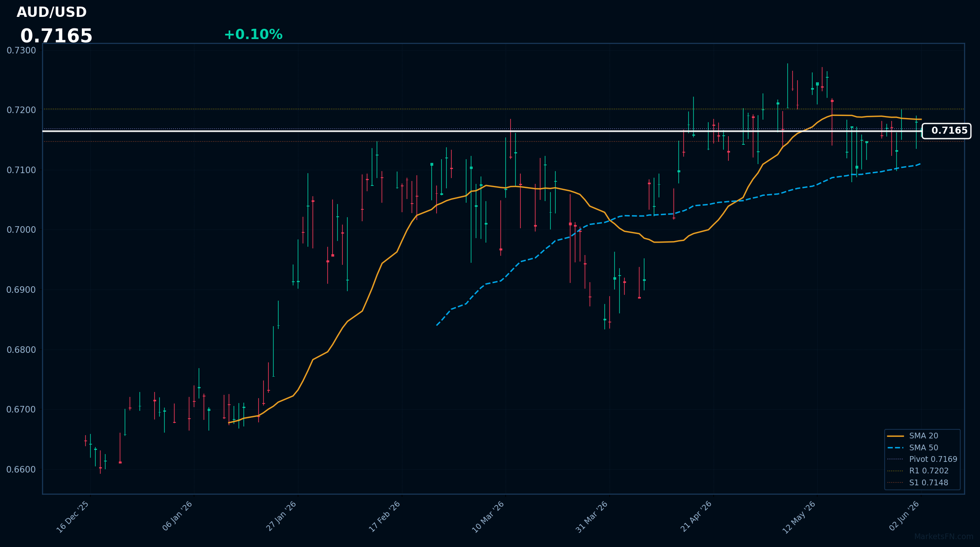
Task: Click the 0.7300 y-axis label
Action: [21, 51]
